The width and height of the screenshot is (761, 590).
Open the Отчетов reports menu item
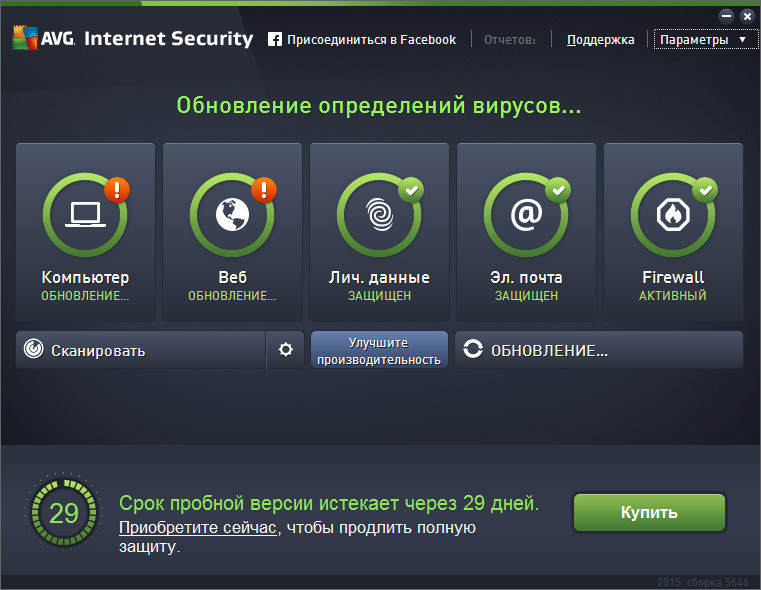coord(510,40)
